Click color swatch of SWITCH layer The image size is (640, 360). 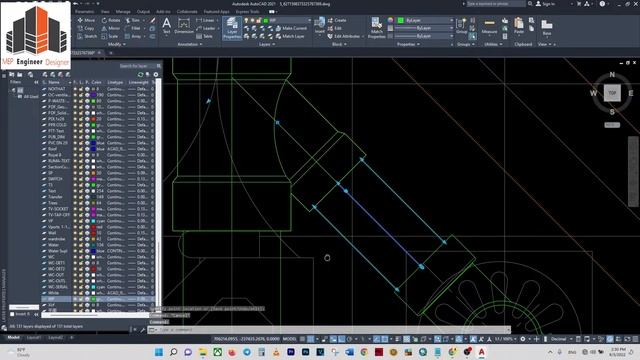coord(93,179)
